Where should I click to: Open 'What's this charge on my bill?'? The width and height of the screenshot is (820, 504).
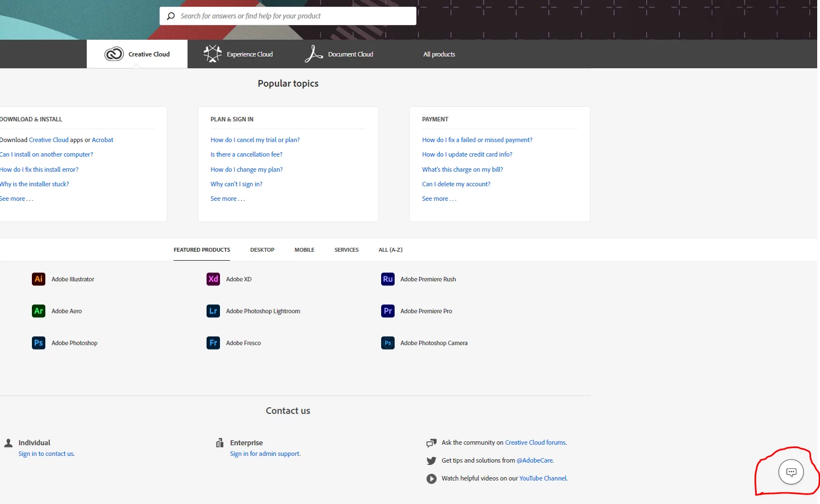point(462,169)
